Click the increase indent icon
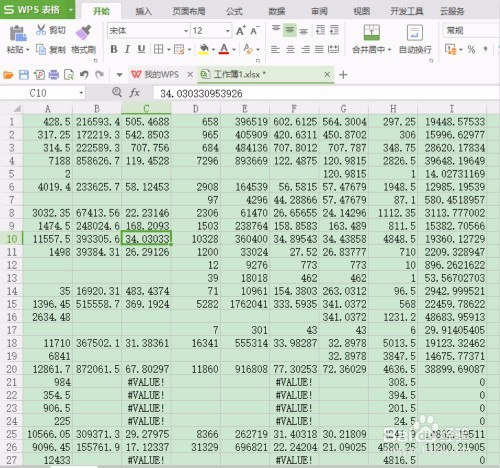This screenshot has height=468, width=500. coord(334,30)
